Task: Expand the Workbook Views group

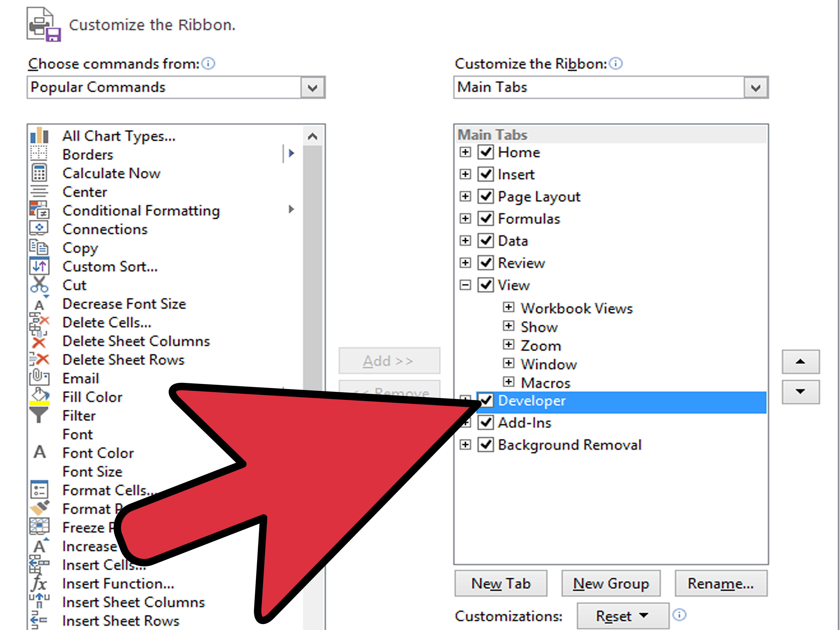Action: tap(508, 307)
